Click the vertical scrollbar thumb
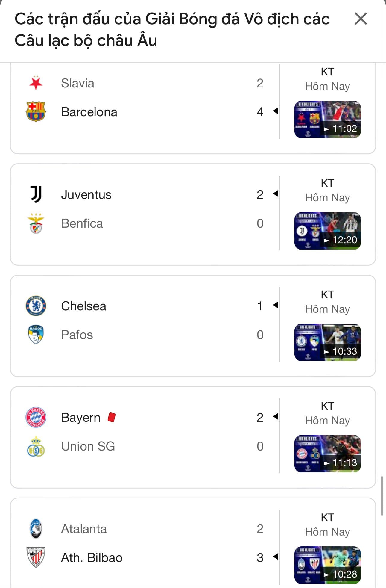386x588 pixels. click(x=382, y=496)
